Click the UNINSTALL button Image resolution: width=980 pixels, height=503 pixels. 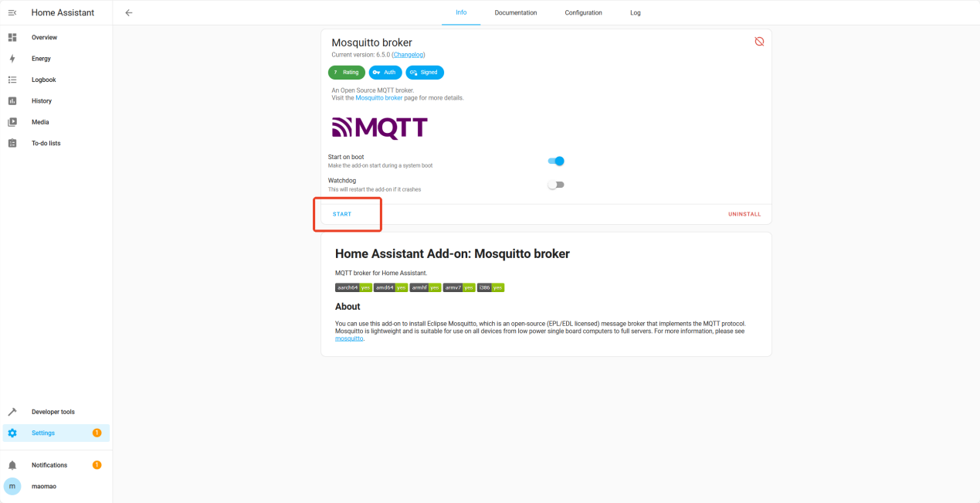(x=744, y=214)
